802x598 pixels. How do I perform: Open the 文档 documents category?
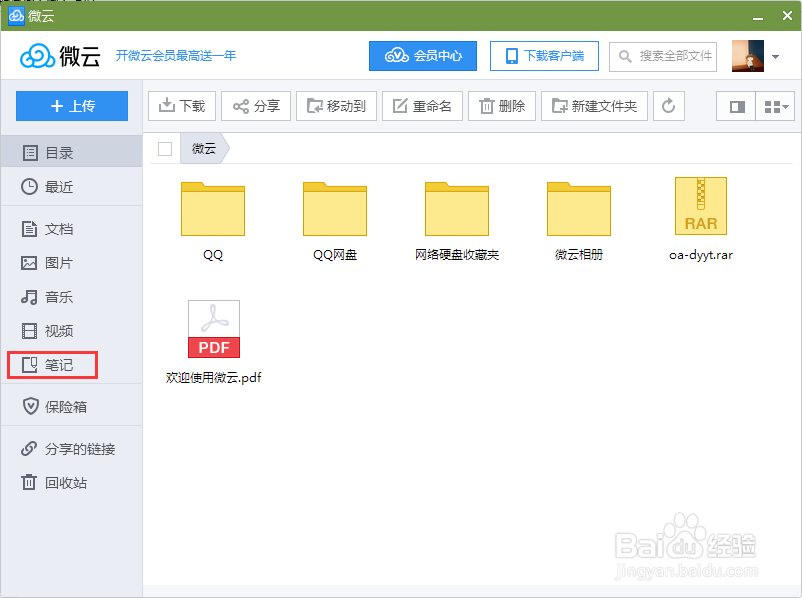click(72, 229)
